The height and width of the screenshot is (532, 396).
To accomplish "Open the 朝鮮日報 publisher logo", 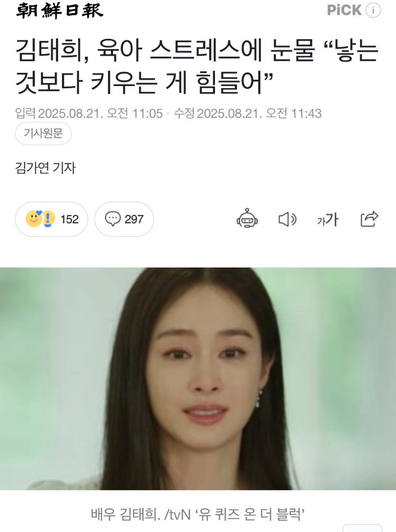I will (60, 11).
